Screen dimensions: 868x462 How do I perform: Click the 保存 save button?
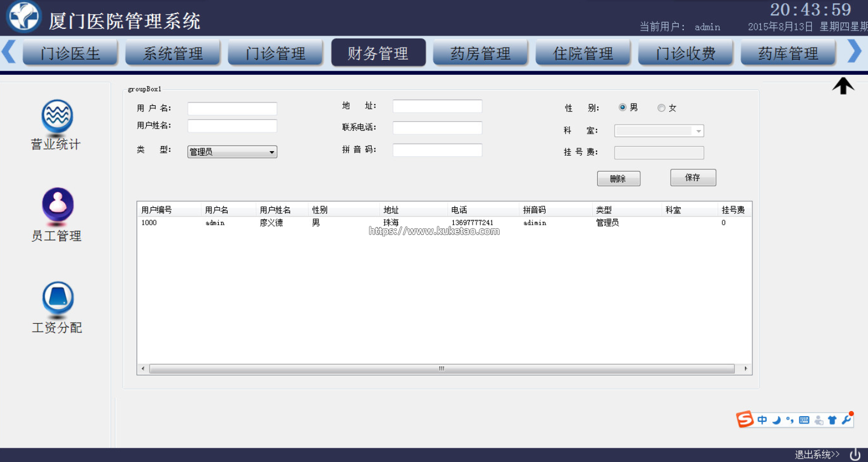pyautogui.click(x=693, y=178)
